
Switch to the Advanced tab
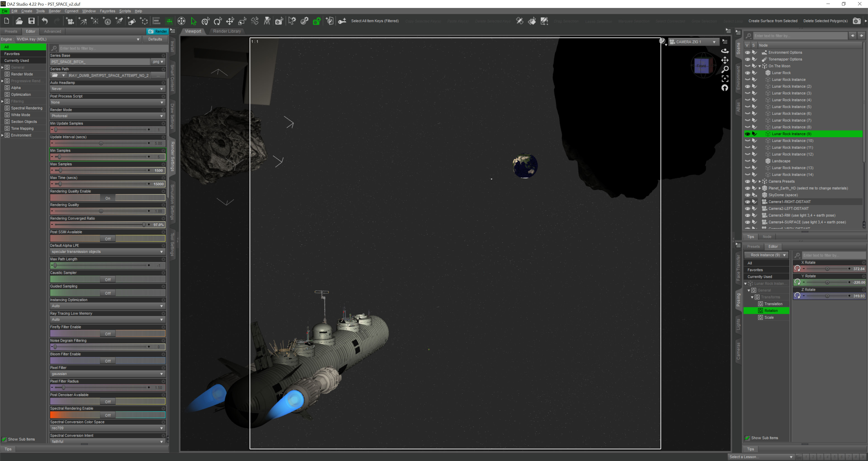(x=53, y=31)
